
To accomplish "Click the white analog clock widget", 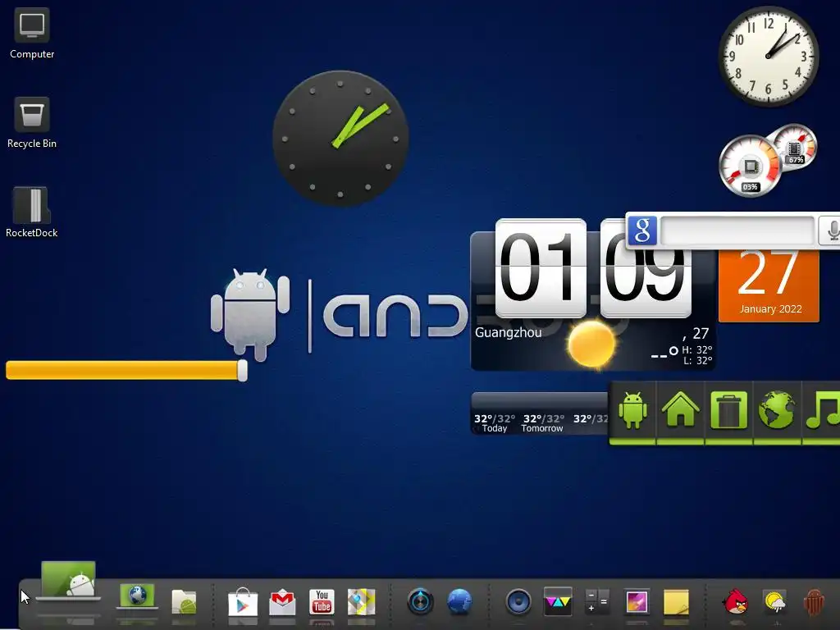I will pyautogui.click(x=768, y=56).
